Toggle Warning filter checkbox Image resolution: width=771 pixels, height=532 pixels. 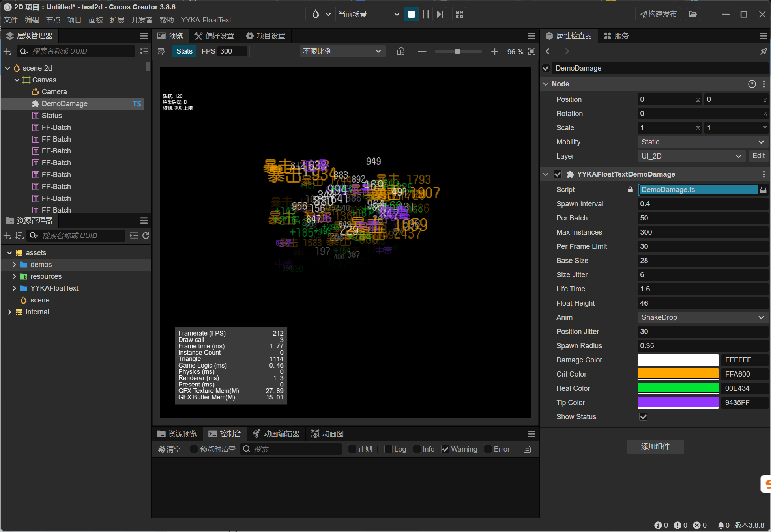(x=445, y=449)
